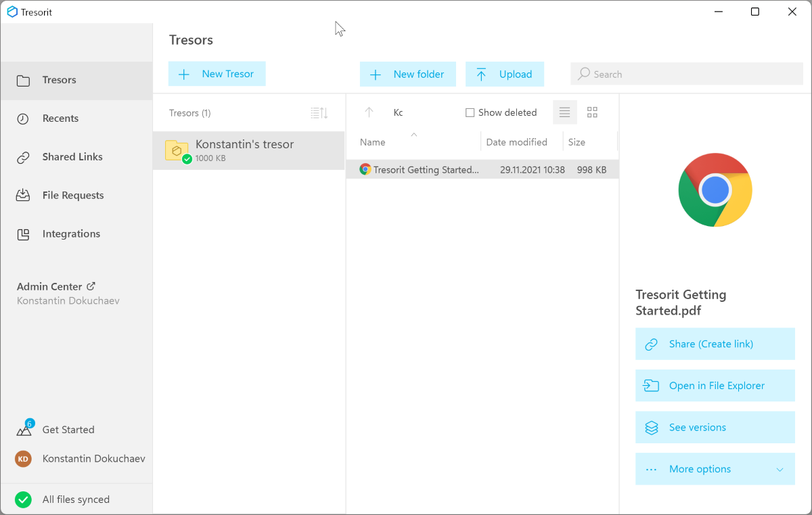
Task: Click See versions button
Action: 715,428
